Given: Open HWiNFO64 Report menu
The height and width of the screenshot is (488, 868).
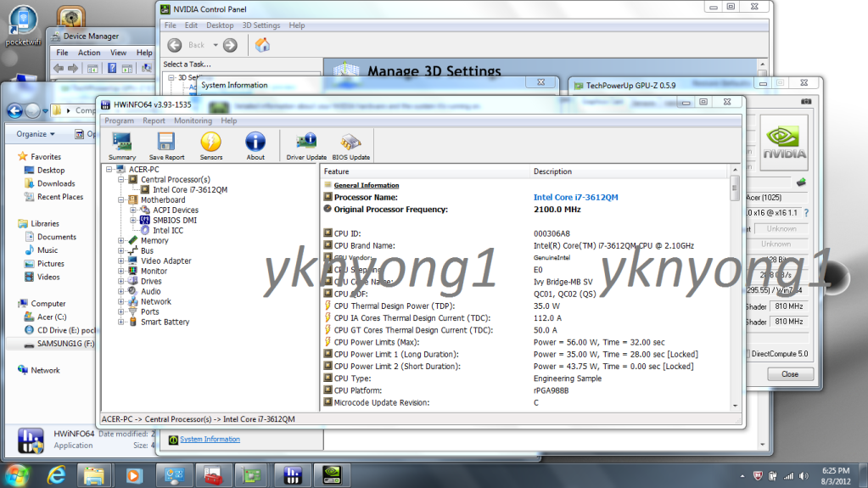Looking at the screenshot, I should pyautogui.click(x=154, y=121).
